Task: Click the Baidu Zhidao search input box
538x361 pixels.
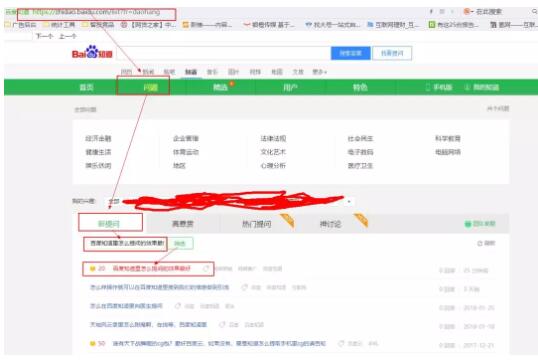Action: 224,53
